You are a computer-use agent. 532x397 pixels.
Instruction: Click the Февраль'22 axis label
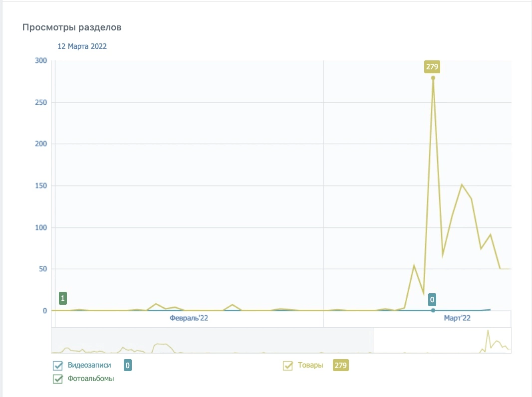click(x=189, y=318)
